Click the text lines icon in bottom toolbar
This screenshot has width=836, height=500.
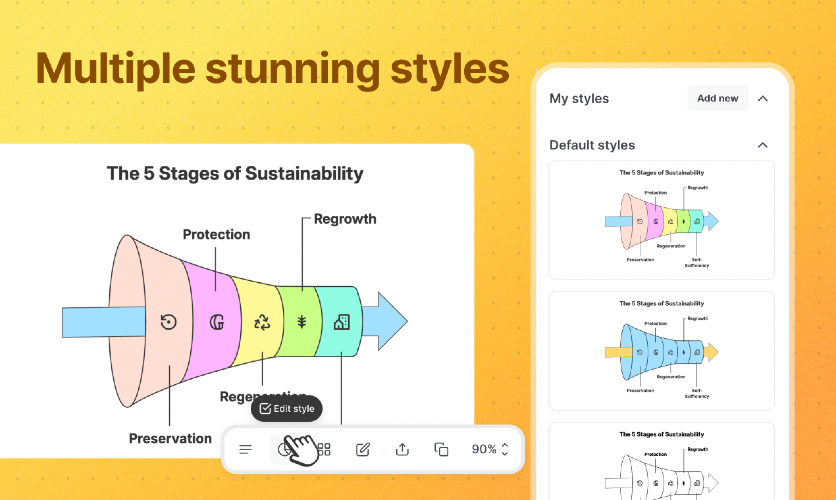[x=245, y=449]
